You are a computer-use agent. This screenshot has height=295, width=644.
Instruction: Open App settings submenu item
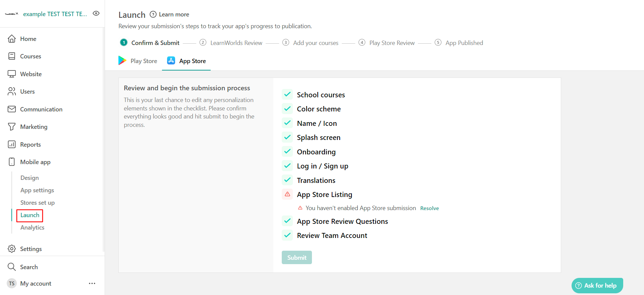pyautogui.click(x=37, y=190)
